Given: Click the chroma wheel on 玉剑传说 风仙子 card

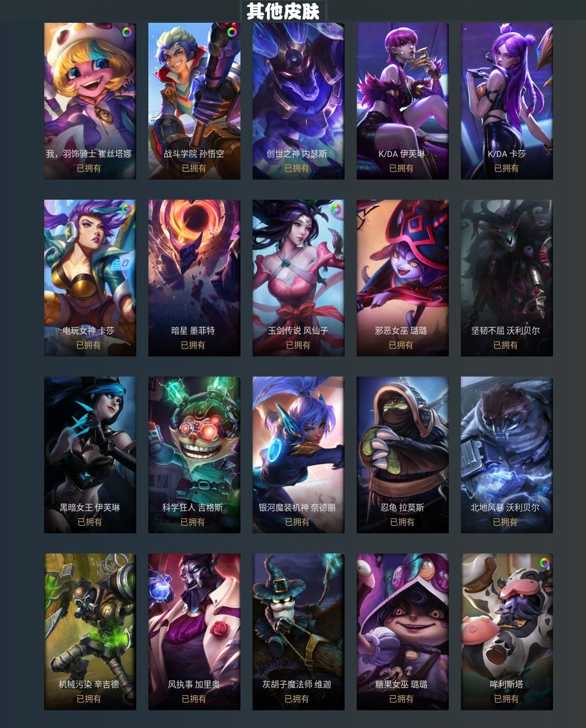Looking at the screenshot, I should click(x=335, y=209).
